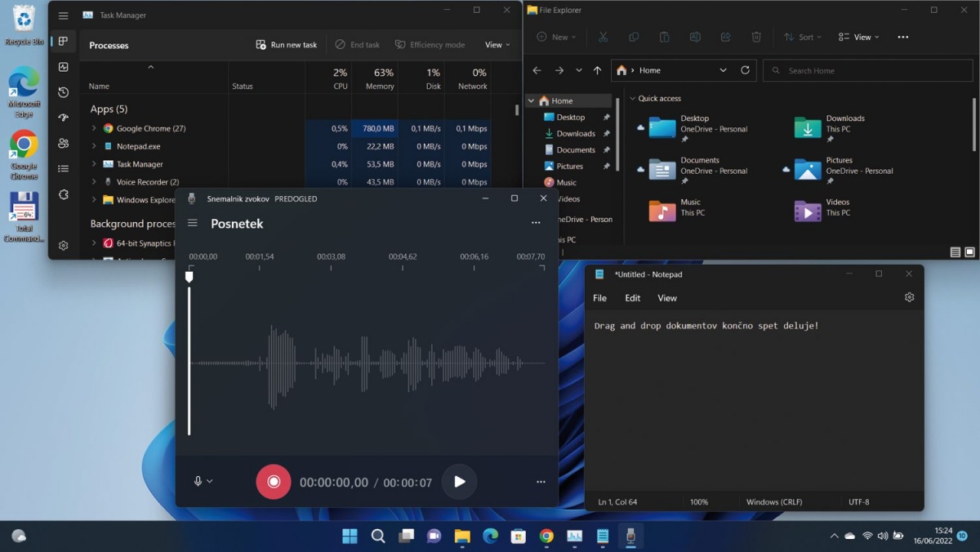The height and width of the screenshot is (552, 980).
Task: Open the Edit menu in Notepad
Action: [x=633, y=298]
